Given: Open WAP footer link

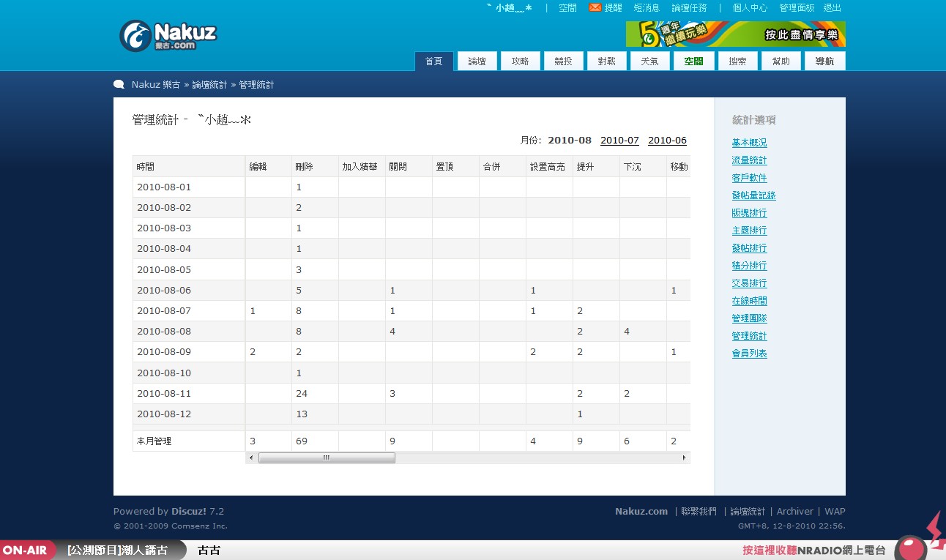Looking at the screenshot, I should pos(835,512).
